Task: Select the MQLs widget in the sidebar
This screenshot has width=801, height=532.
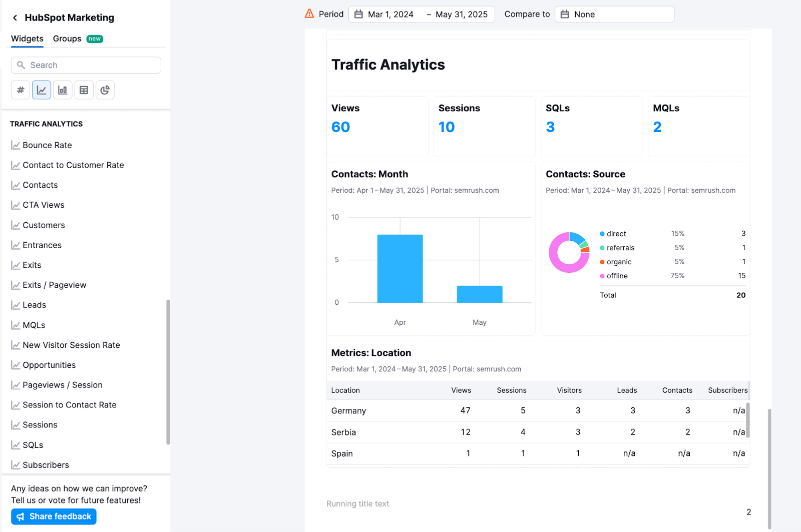Action: (34, 325)
